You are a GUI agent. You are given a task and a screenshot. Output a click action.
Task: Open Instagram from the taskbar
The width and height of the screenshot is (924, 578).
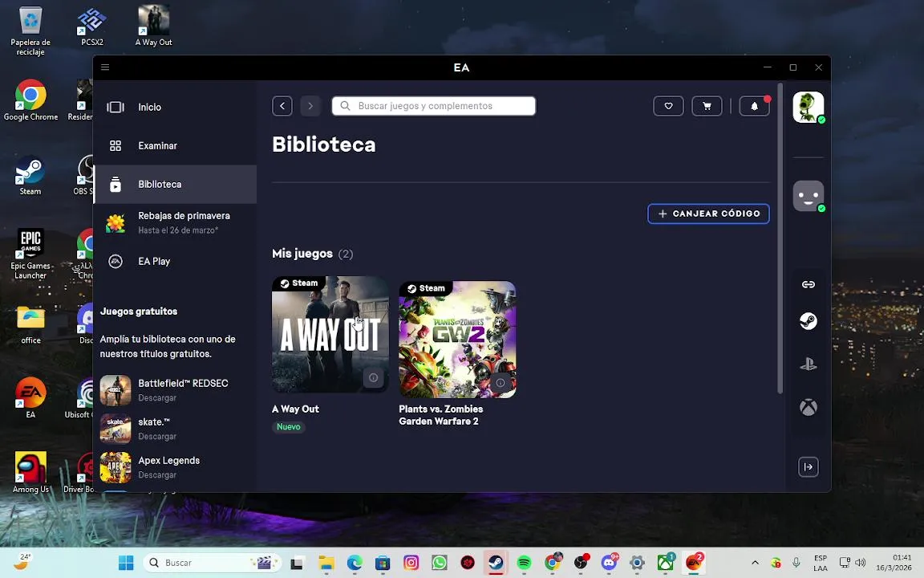click(x=411, y=563)
